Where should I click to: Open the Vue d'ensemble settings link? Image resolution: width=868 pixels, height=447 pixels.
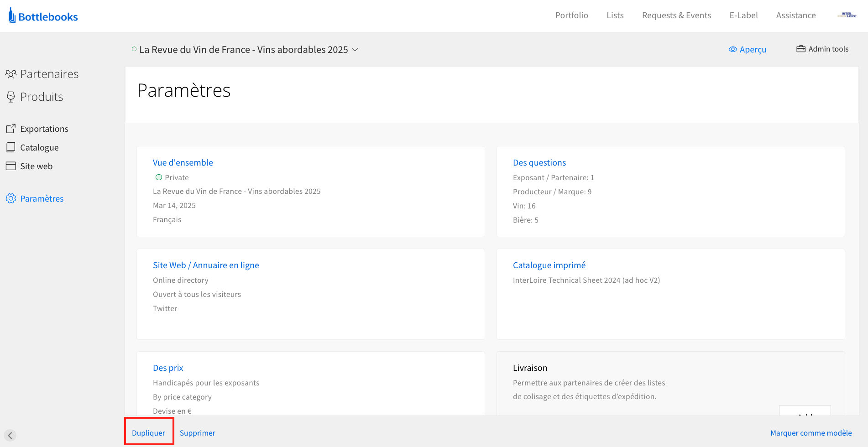click(183, 162)
